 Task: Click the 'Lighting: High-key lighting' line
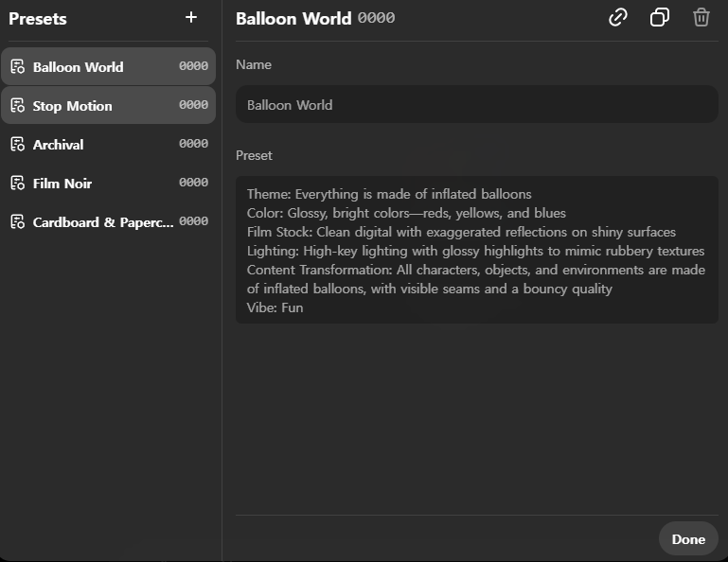(475, 251)
